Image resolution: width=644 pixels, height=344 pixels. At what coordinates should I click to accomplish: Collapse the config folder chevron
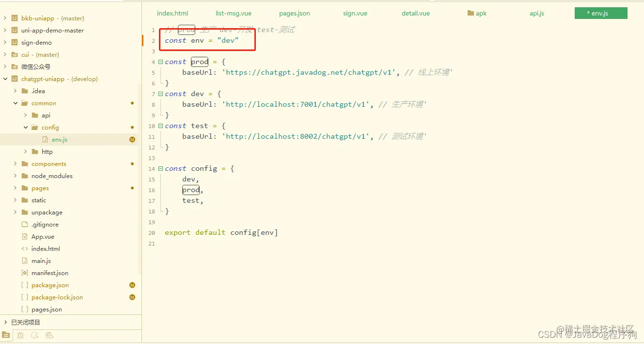[26, 127]
